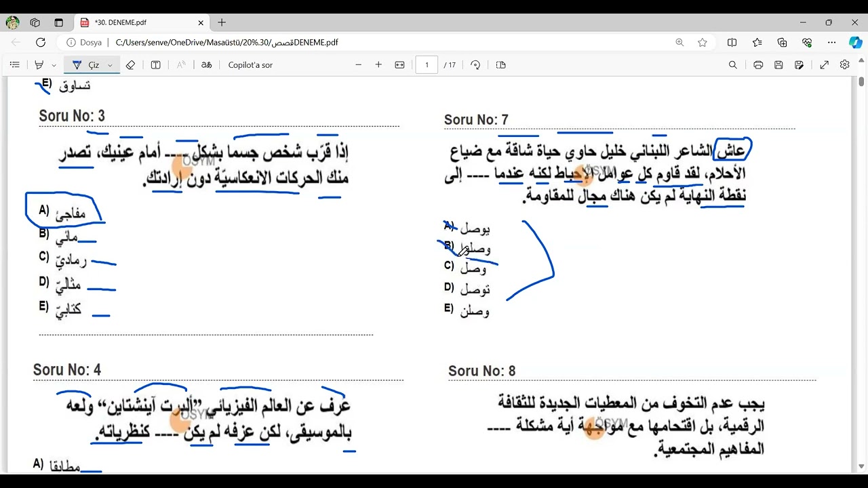Open the table of contents panel

(x=15, y=65)
